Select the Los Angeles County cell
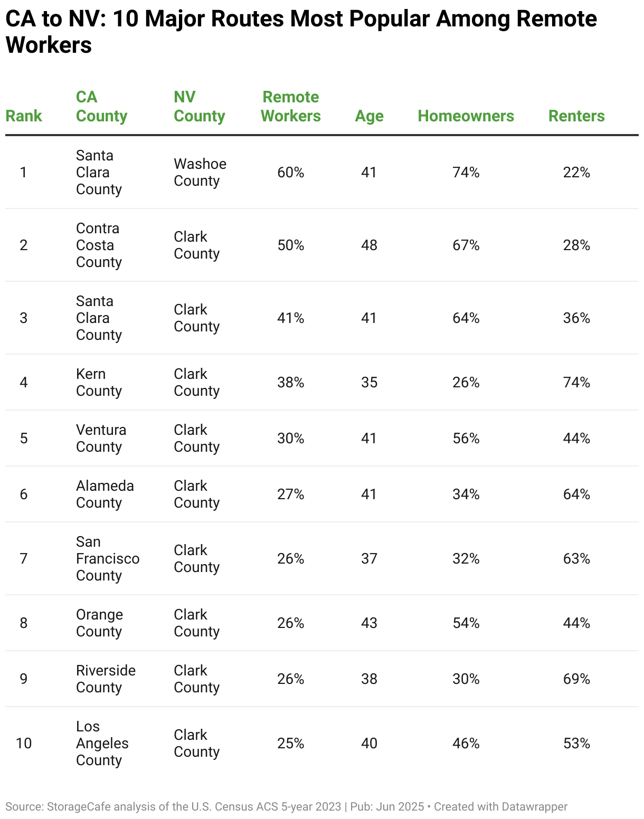Image resolution: width=644 pixels, height=819 pixels. [x=102, y=744]
